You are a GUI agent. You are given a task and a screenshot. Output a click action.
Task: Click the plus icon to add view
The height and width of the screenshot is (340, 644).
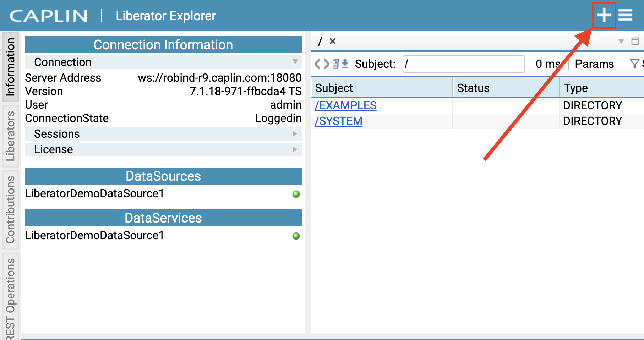(x=604, y=15)
